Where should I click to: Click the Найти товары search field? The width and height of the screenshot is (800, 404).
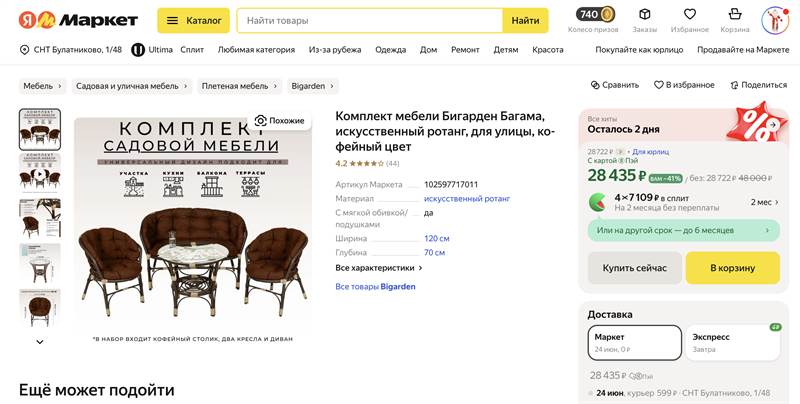pos(370,20)
